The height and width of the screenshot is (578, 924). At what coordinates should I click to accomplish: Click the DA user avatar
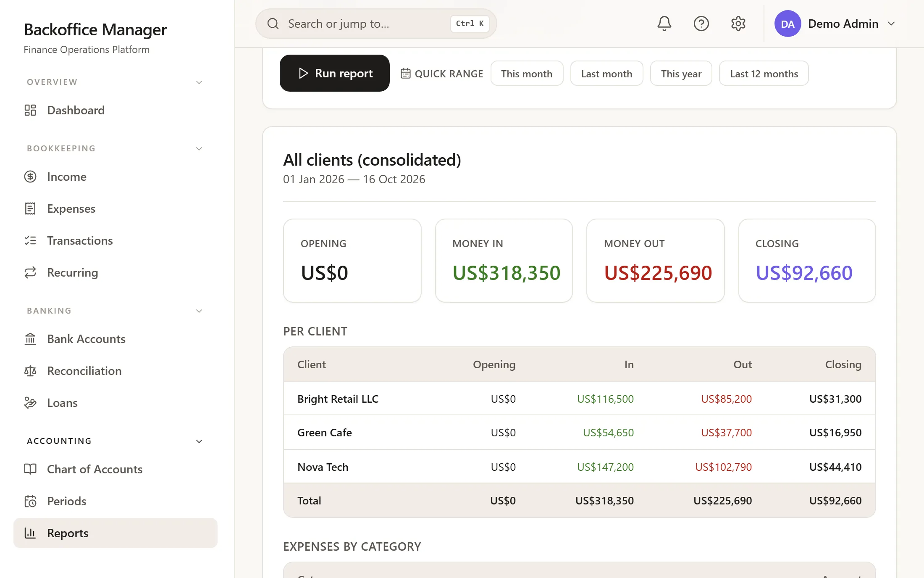coord(787,24)
